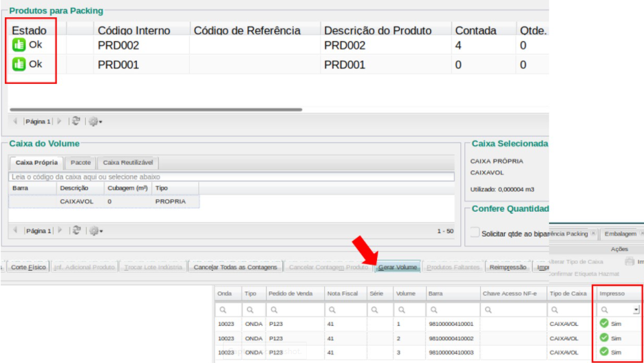The height and width of the screenshot is (363, 644).
Task: Click Confirmar Etiqueta Hazmat action
Action: click(x=583, y=274)
